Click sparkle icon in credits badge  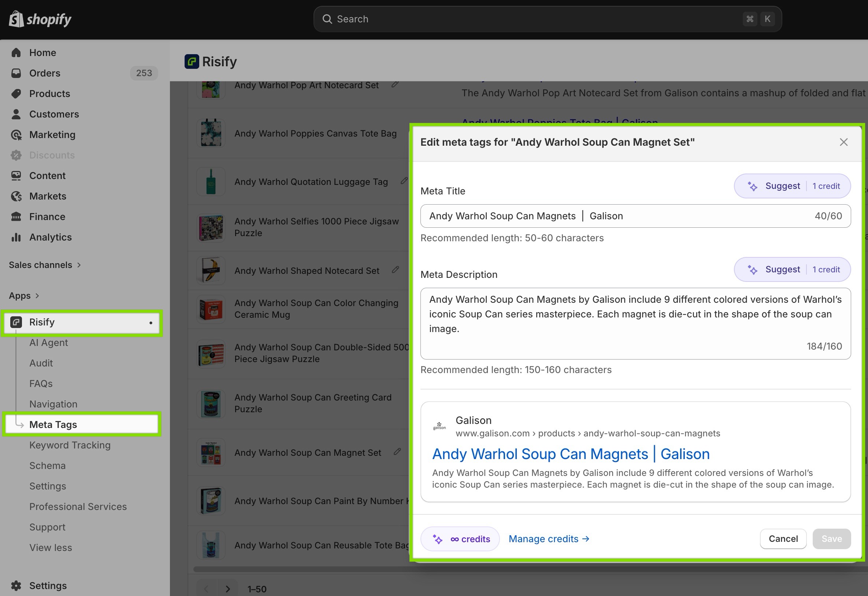[437, 539]
